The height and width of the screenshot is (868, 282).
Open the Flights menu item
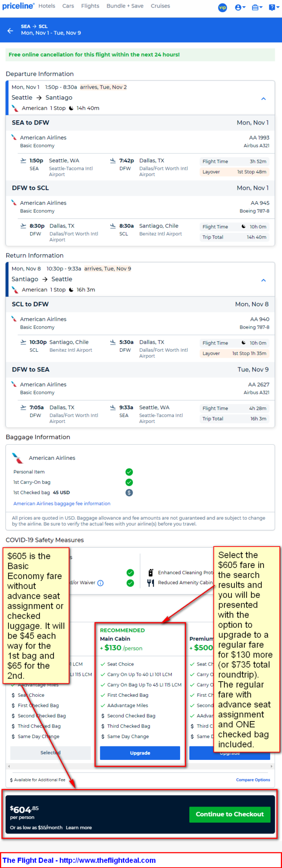90,6
